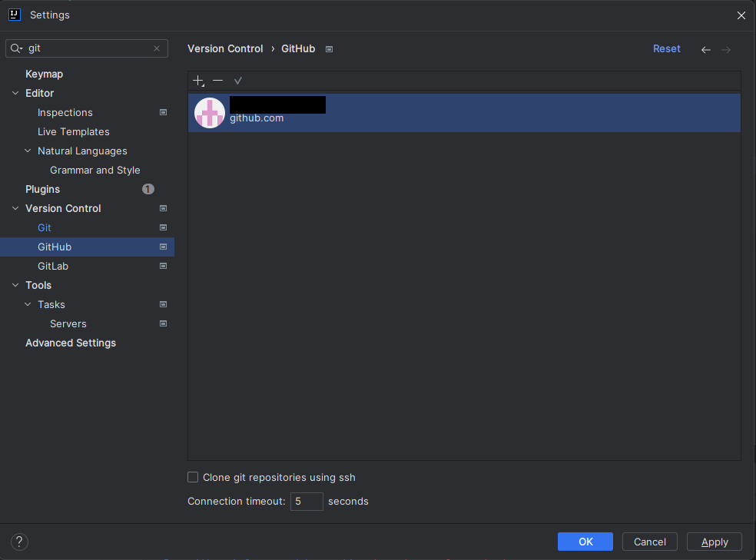Click project icon next to Version Control
756x560 pixels.
164,208
